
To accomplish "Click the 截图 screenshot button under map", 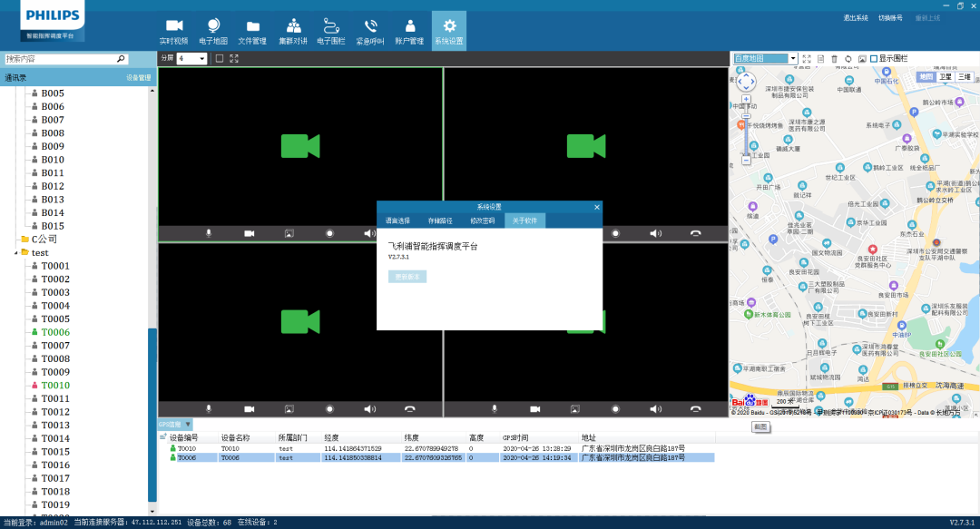I will (760, 427).
